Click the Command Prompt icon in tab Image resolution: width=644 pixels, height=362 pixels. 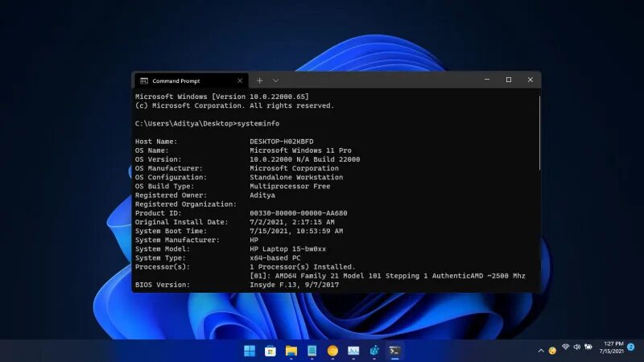pyautogui.click(x=144, y=81)
